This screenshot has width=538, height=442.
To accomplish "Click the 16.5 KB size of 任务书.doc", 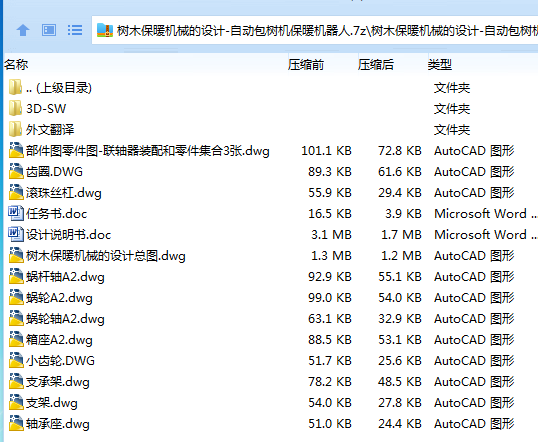I will [x=330, y=214].
